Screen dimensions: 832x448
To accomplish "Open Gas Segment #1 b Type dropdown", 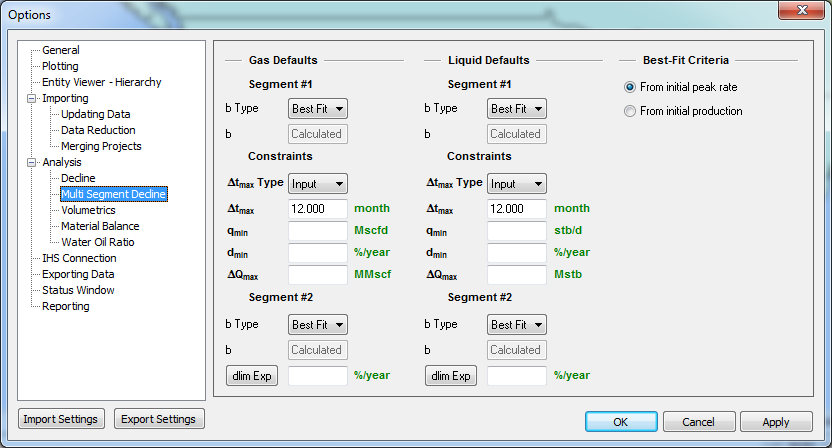I will 317,108.
